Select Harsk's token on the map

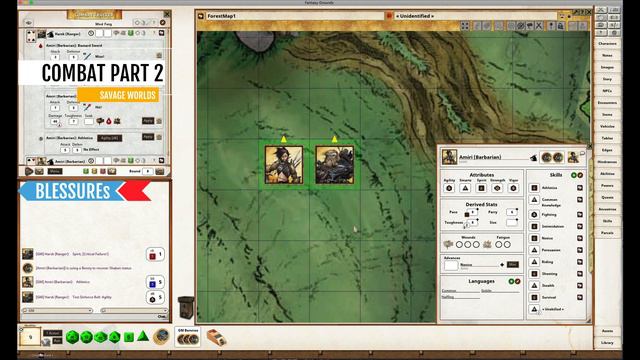coord(335,165)
